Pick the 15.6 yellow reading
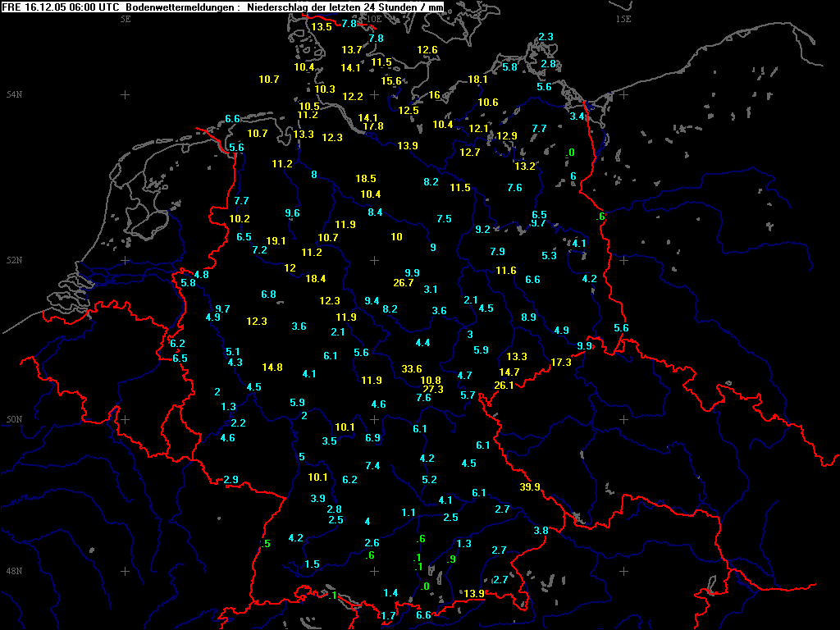This screenshot has height=630, width=840. point(391,81)
